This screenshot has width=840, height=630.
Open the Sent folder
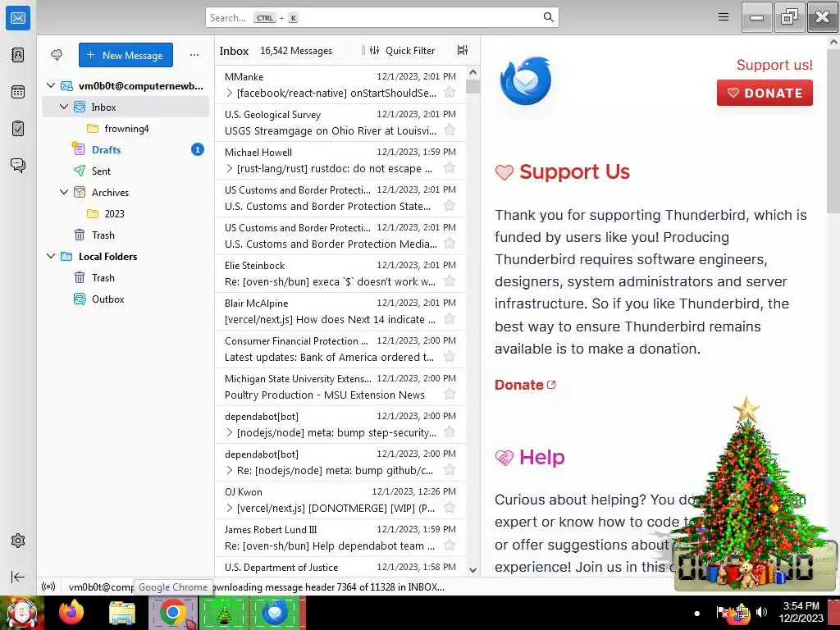[x=126, y=171]
